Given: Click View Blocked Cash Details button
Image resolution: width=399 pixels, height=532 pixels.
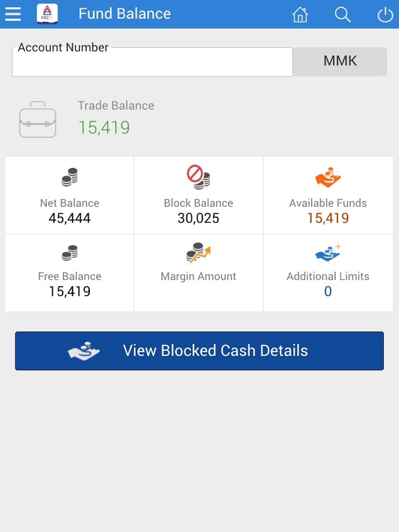Looking at the screenshot, I should pos(199,351).
